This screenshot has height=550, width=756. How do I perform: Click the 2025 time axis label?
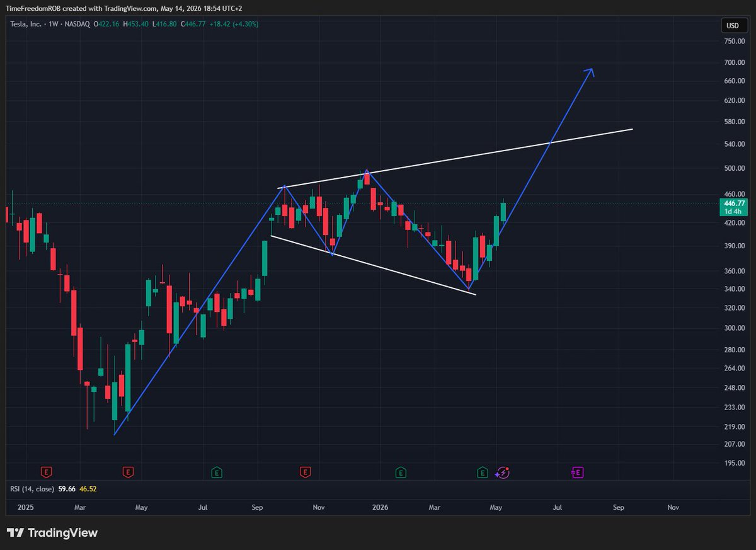pyautogui.click(x=25, y=507)
